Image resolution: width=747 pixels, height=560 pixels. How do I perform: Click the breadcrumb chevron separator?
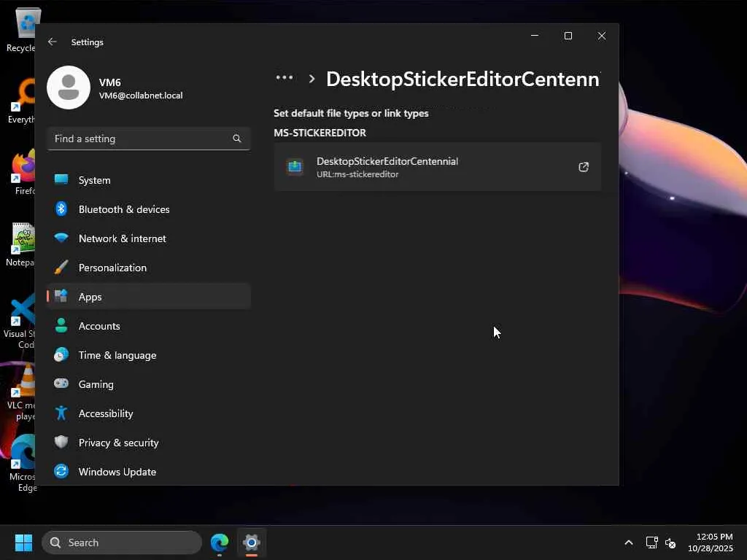[311, 79]
